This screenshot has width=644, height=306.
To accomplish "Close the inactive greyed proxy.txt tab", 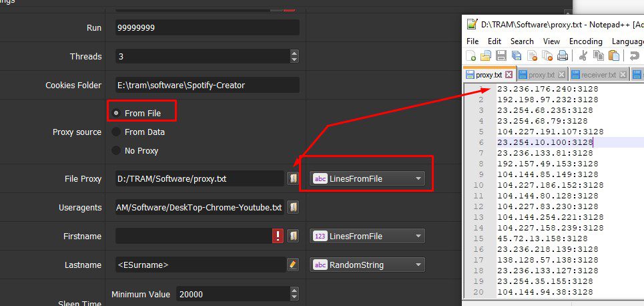I will (x=561, y=75).
